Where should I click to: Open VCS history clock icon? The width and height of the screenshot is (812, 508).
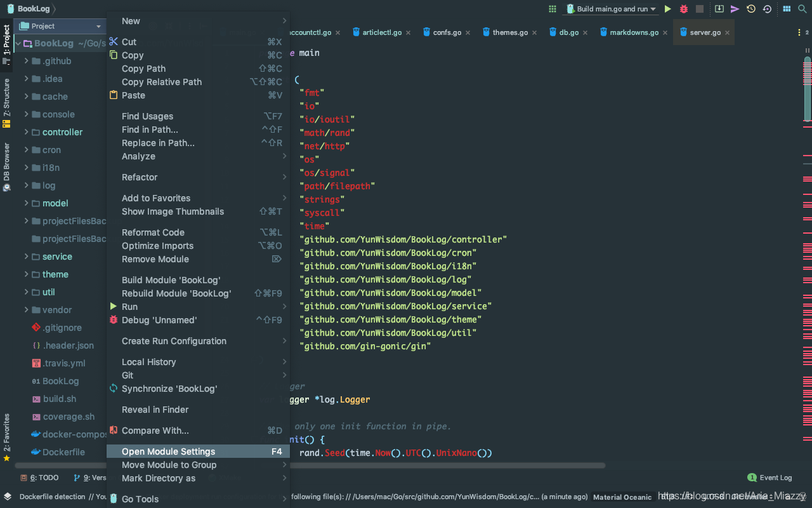point(751,9)
